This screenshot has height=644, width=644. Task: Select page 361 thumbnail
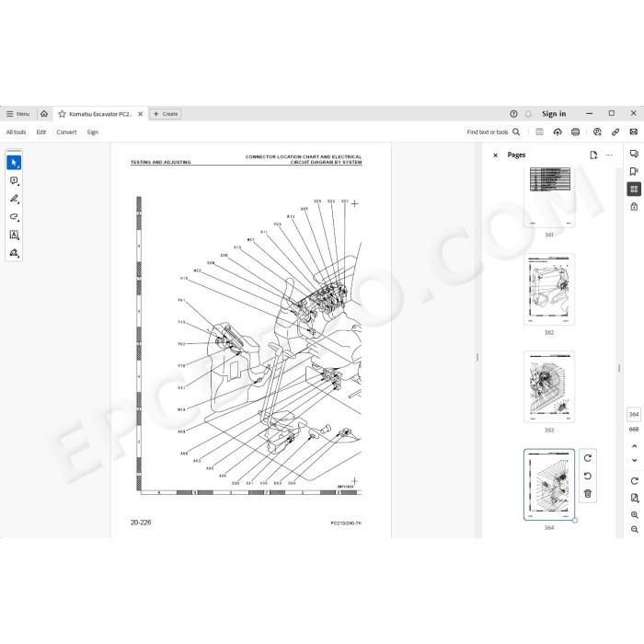coord(549,196)
